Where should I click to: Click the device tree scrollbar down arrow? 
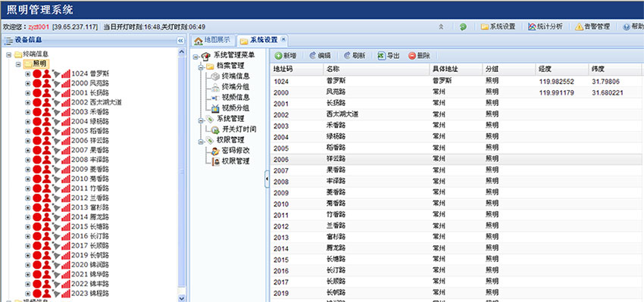point(182,298)
